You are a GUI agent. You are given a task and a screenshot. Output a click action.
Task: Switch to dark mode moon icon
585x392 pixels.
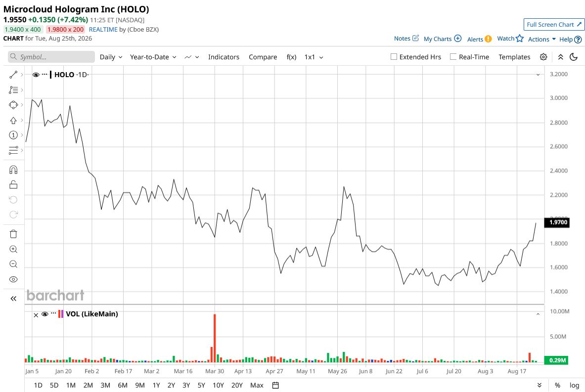point(574,57)
